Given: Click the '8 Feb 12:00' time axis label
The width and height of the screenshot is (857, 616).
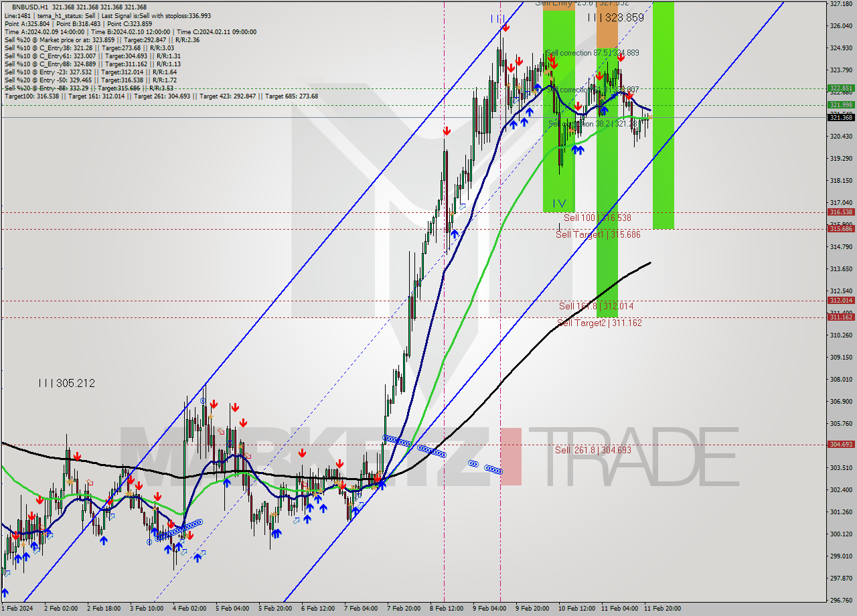Looking at the screenshot, I should pos(447,609).
